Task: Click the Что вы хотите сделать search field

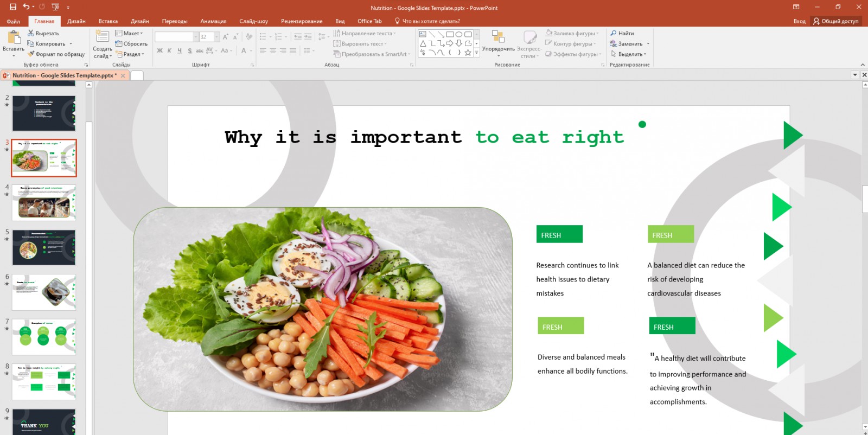Action: [x=427, y=21]
